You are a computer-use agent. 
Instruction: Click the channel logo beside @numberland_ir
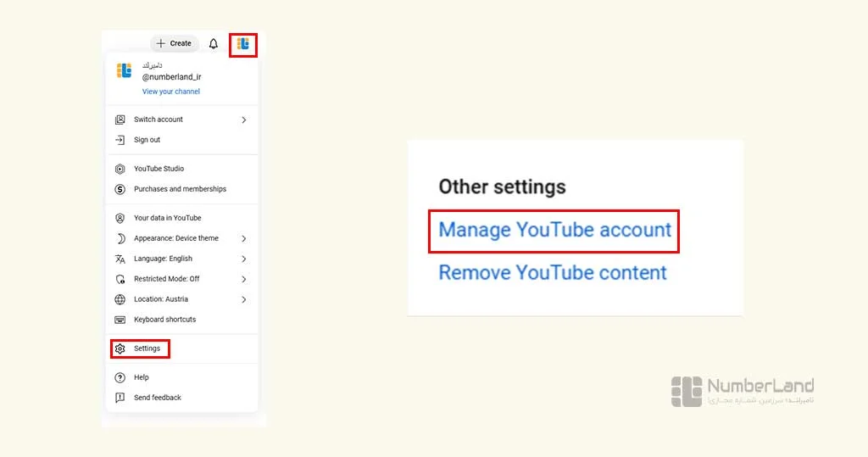tap(124, 71)
